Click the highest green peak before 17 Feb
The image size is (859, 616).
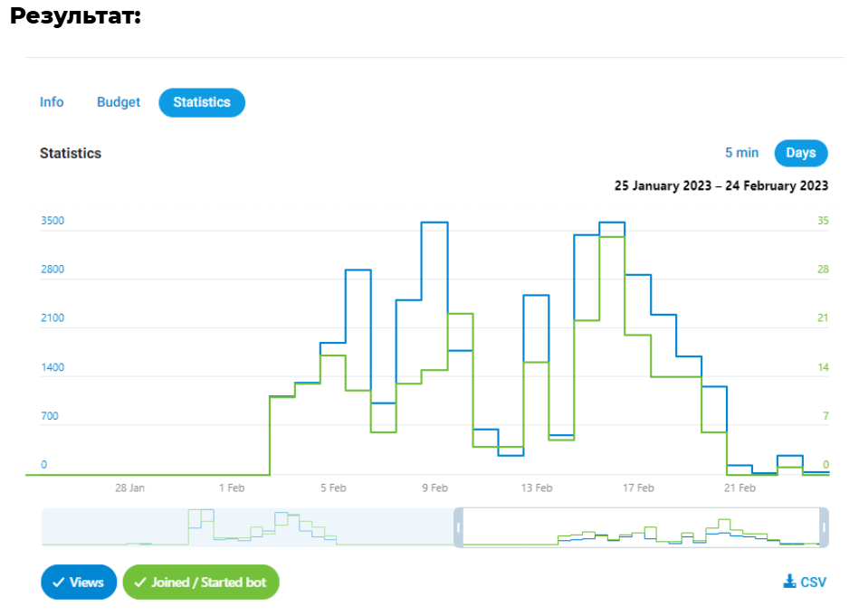(612, 237)
